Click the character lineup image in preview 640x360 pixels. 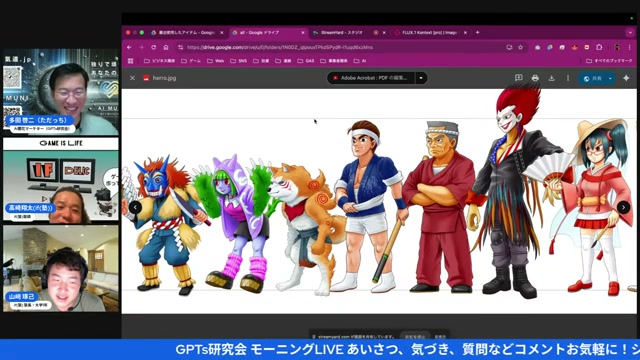(379, 201)
